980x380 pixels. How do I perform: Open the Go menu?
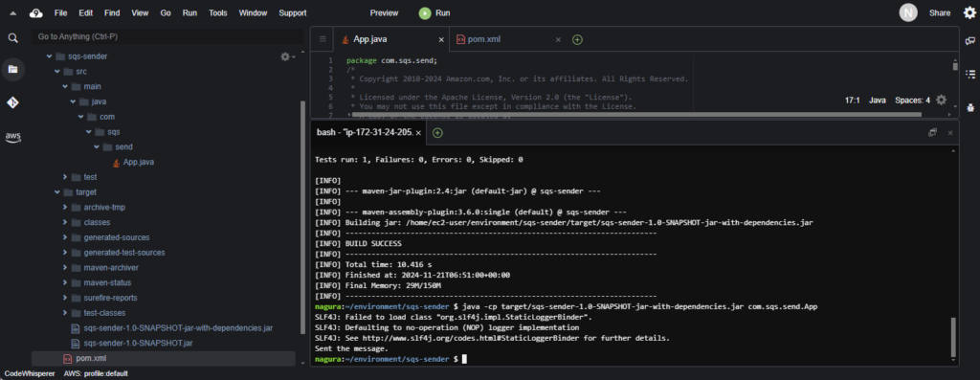166,13
